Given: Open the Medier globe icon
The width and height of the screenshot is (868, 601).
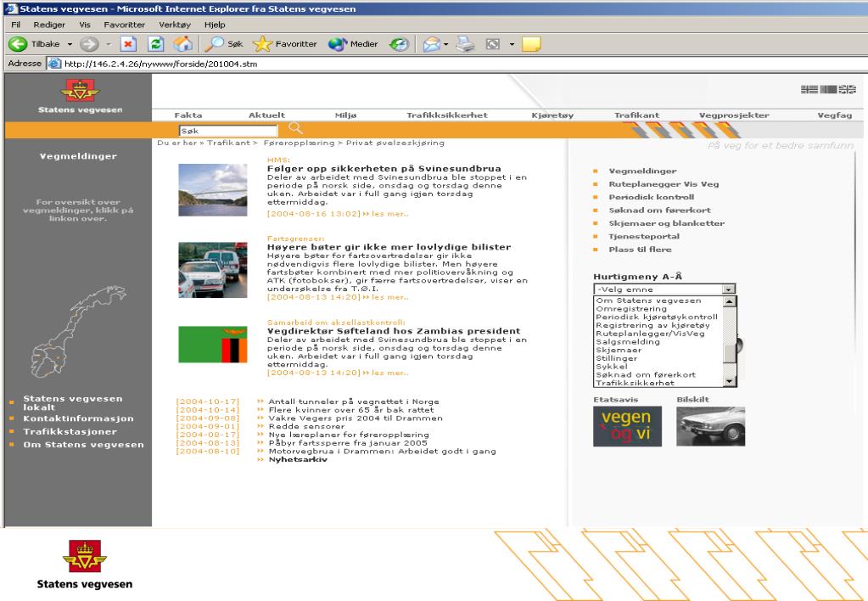Looking at the screenshot, I should pyautogui.click(x=337, y=44).
